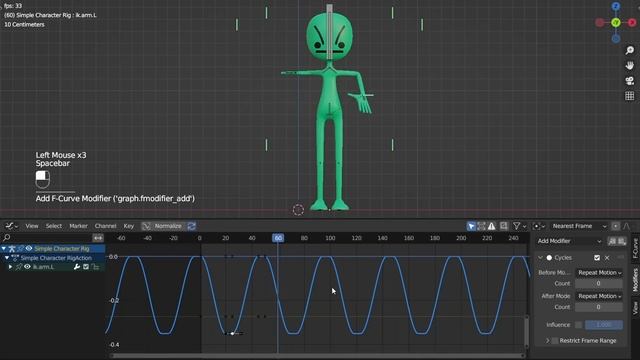Screen dimensions: 640x360
Task: Toggle lock icon on ik.arm.L channel
Action: (95, 267)
